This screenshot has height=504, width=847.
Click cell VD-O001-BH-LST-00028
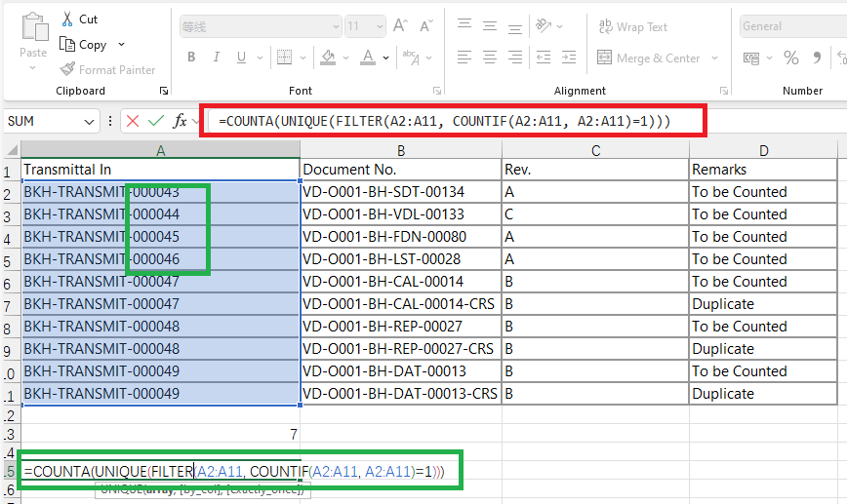pos(401,259)
